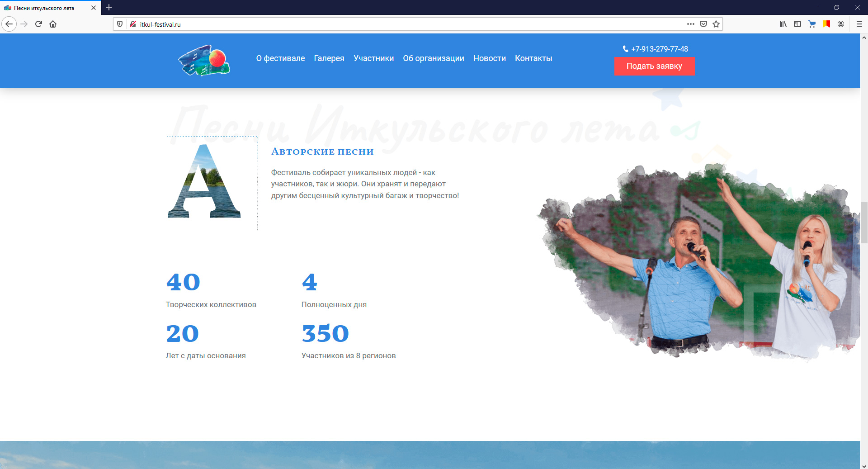Click the Авторские песни heading

click(322, 152)
